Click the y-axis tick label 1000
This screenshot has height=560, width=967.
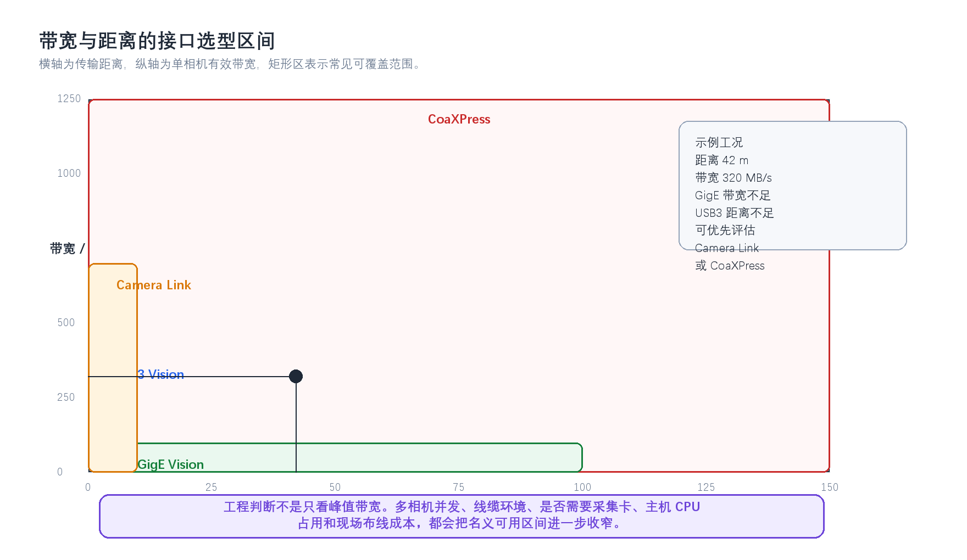point(69,173)
